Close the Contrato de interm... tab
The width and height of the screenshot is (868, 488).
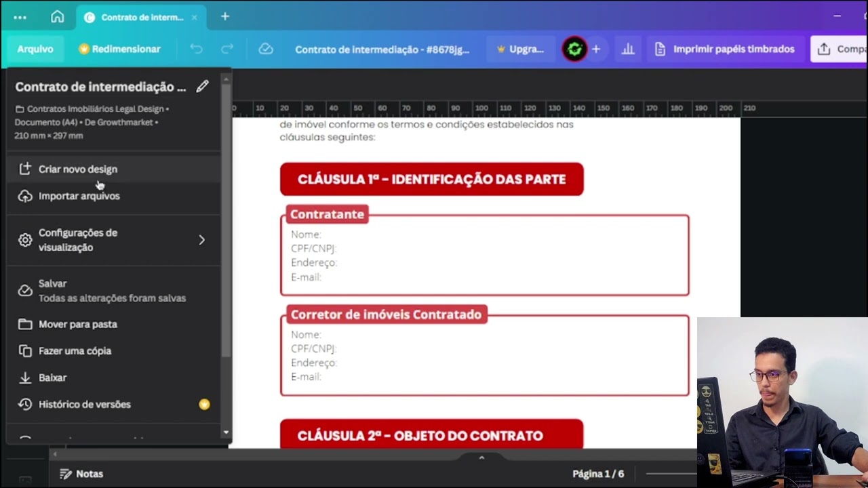point(195,18)
